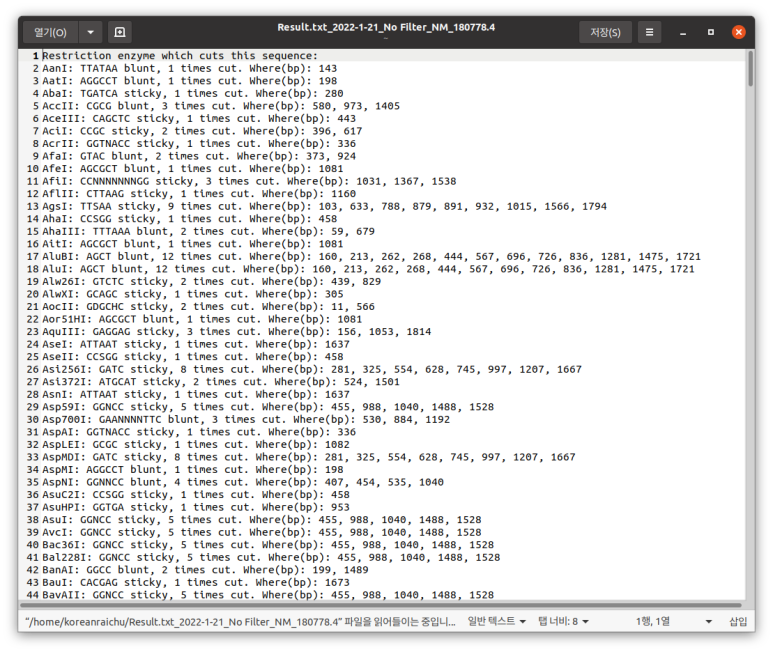Create a new document tab icon

[120, 33]
